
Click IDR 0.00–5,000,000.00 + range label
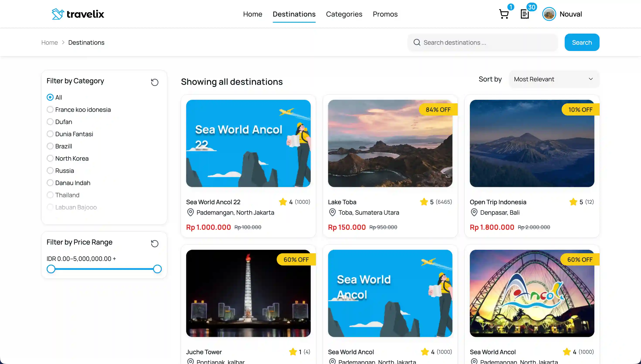[81, 259]
